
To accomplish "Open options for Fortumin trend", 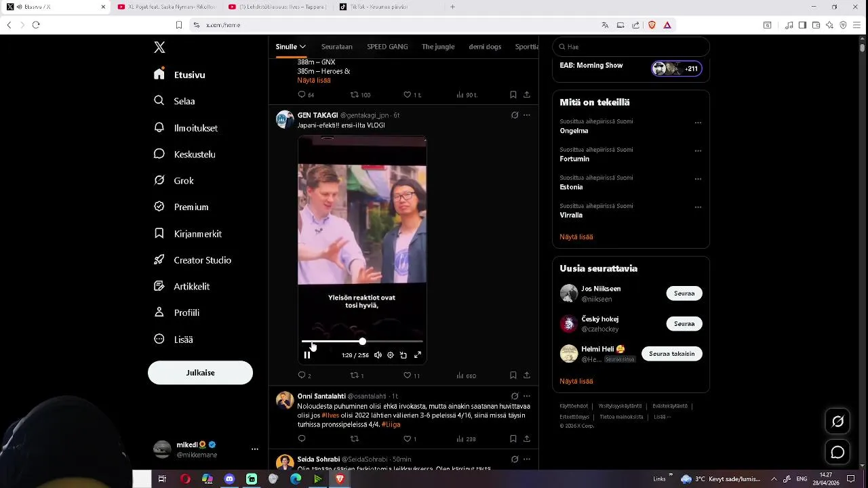I will click(698, 151).
